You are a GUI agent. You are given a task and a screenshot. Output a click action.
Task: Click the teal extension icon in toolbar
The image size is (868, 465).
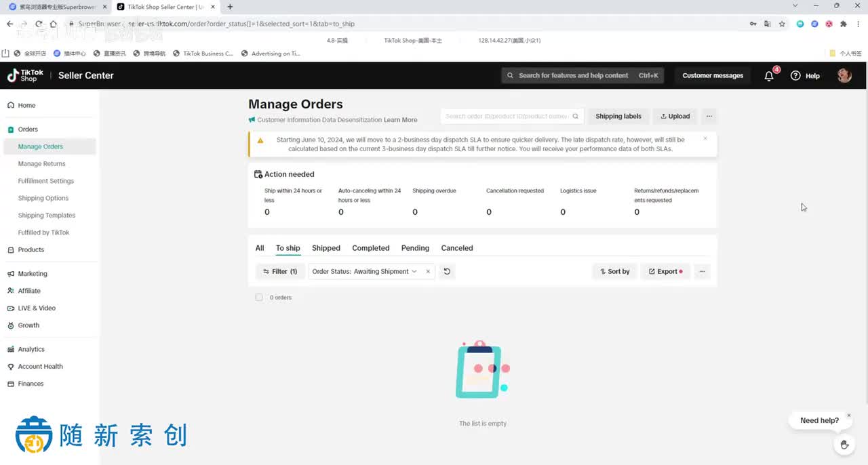(800, 24)
